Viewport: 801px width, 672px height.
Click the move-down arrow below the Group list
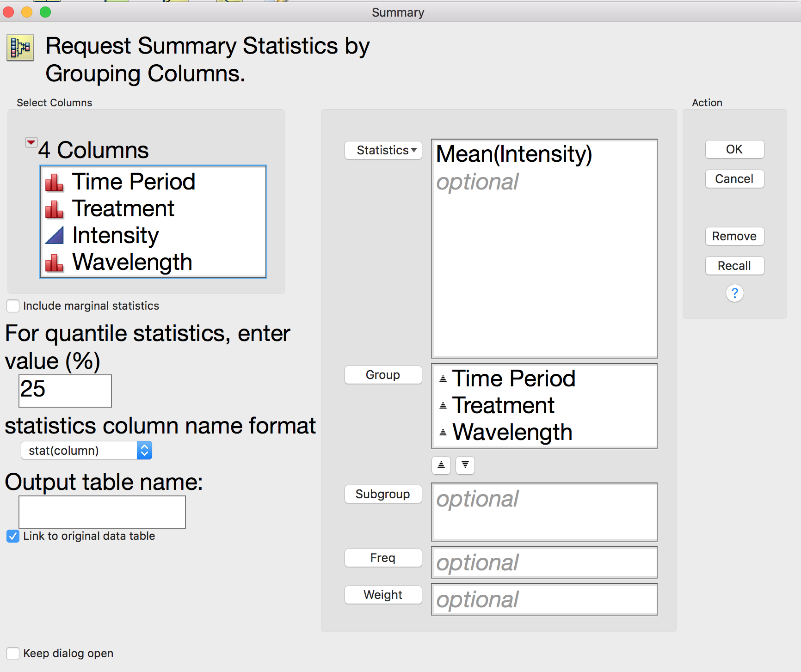465,465
